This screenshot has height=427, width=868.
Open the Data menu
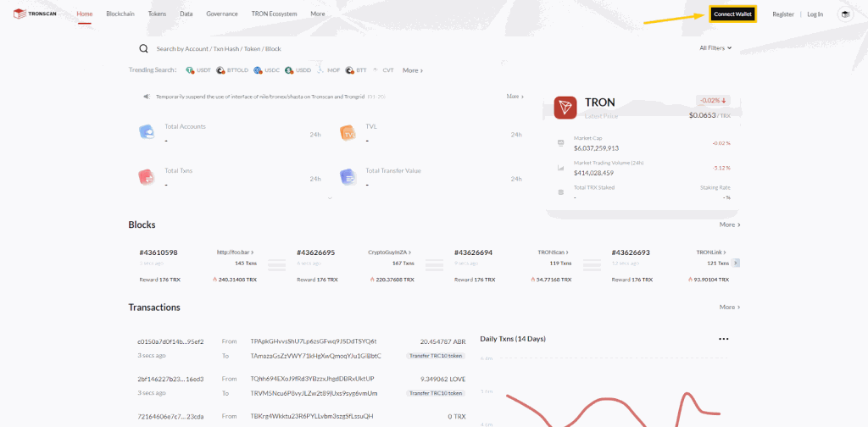[186, 14]
